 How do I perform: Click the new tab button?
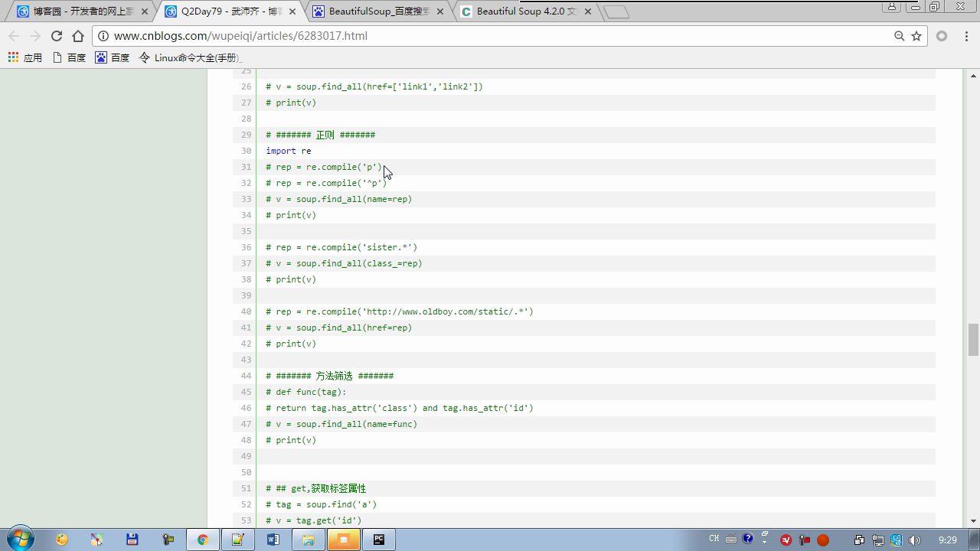(x=616, y=11)
